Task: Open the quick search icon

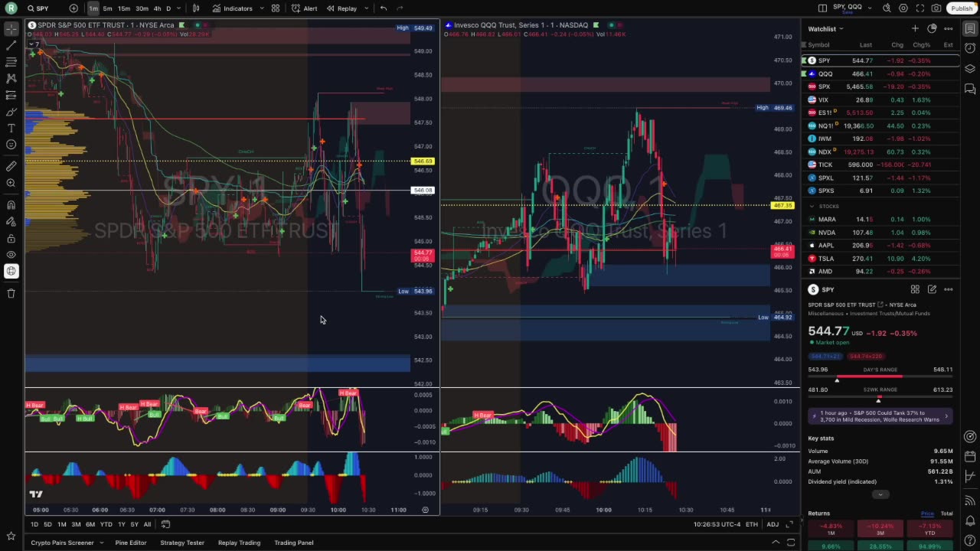Action: click(887, 8)
